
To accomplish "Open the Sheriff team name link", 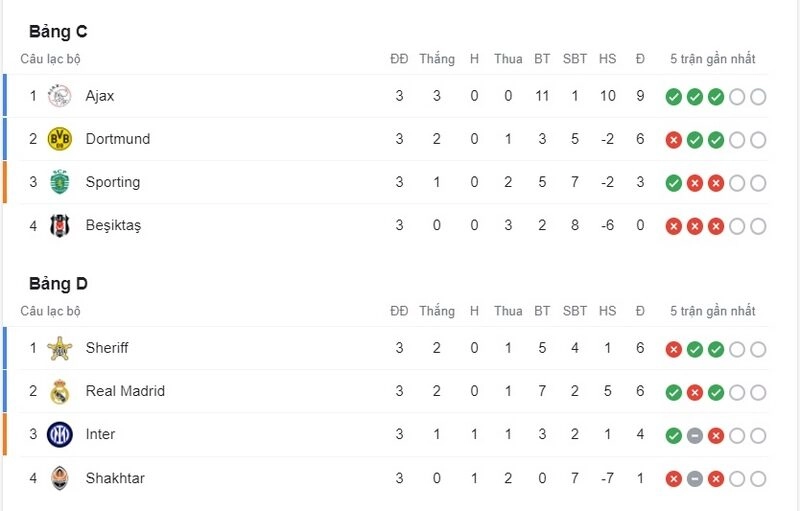I will pyautogui.click(x=107, y=348).
